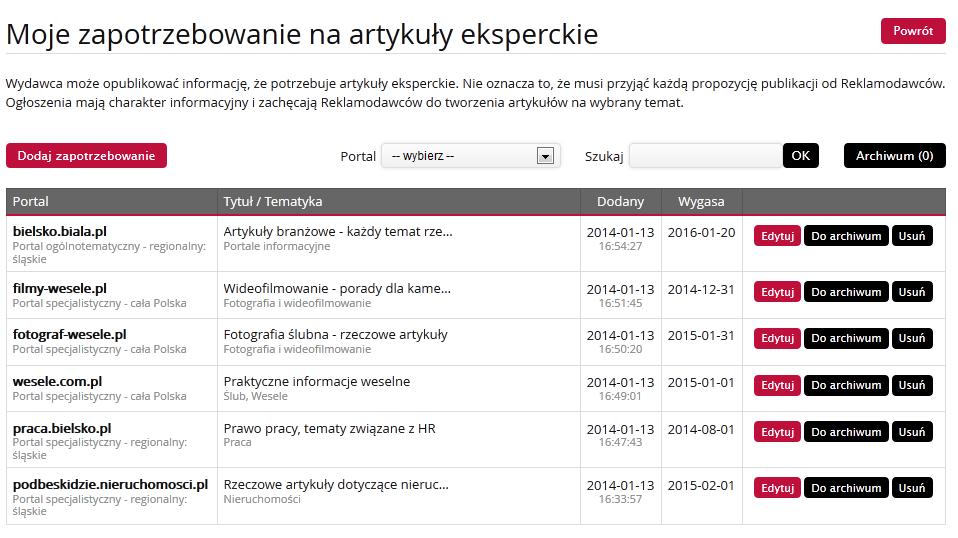This screenshot has width=958, height=538.
Task: Move filmy-wesele.pl to archive
Action: coord(846,292)
